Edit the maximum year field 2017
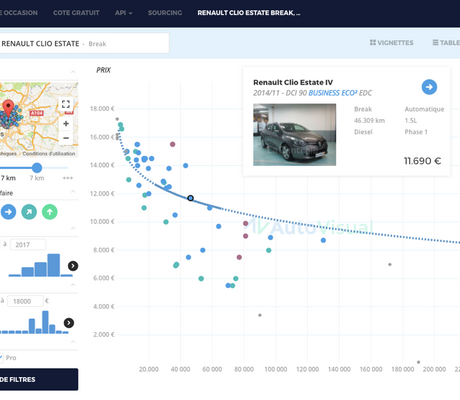The image size is (460, 400). tap(28, 245)
